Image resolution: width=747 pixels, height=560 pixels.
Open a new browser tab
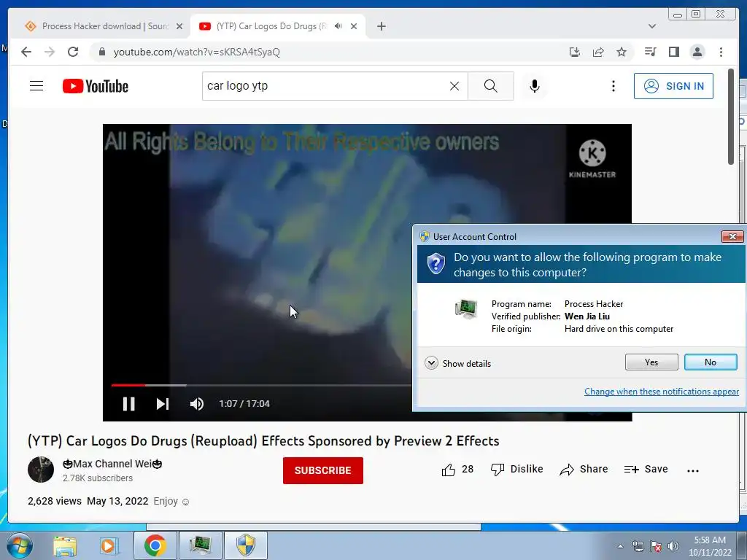[381, 26]
